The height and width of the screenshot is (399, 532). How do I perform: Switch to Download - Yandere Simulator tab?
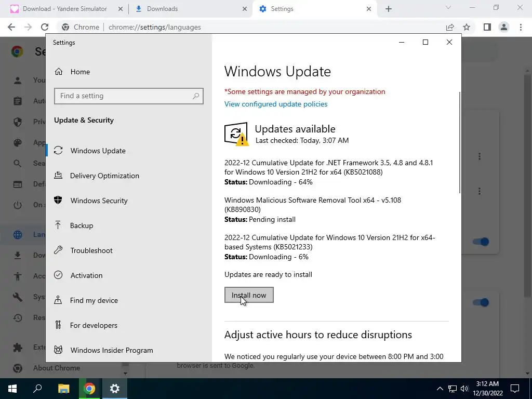click(x=64, y=9)
